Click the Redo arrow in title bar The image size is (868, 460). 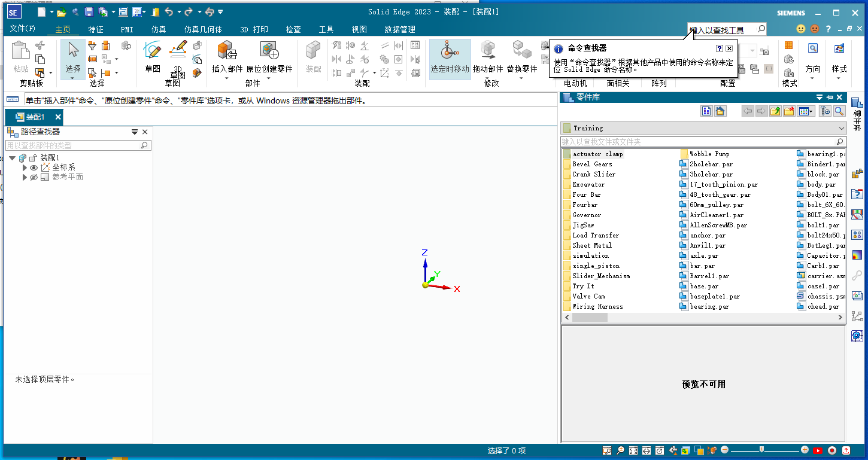(x=189, y=12)
